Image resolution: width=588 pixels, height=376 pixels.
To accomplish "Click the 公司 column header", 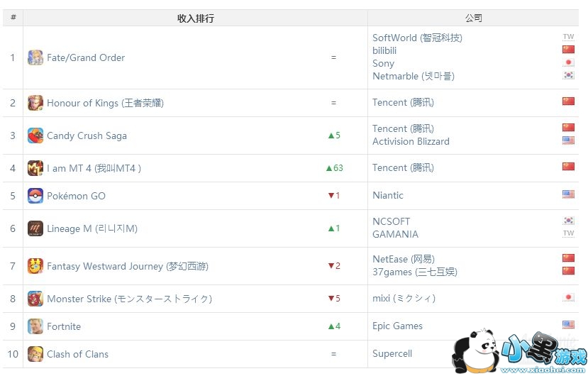I will pyautogui.click(x=473, y=18).
